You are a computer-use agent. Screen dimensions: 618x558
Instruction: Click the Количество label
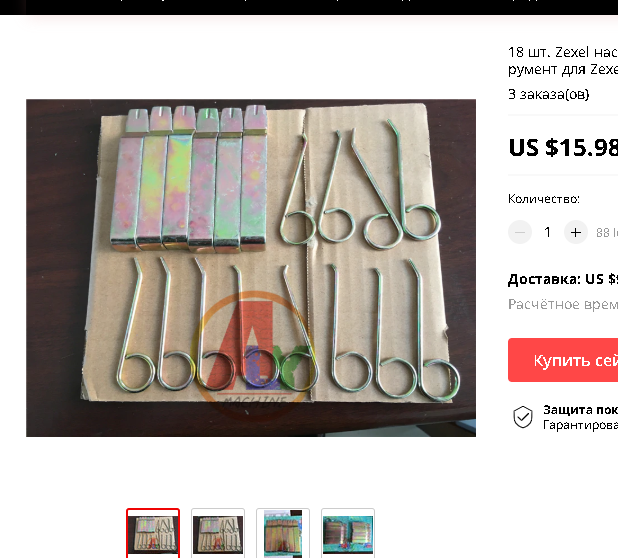click(x=544, y=199)
